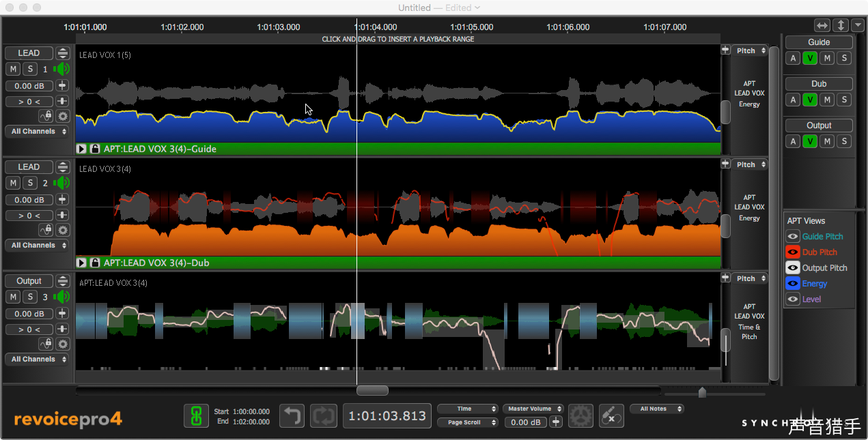Mute LEAD track 1 with M button
868x440 pixels.
click(13, 69)
